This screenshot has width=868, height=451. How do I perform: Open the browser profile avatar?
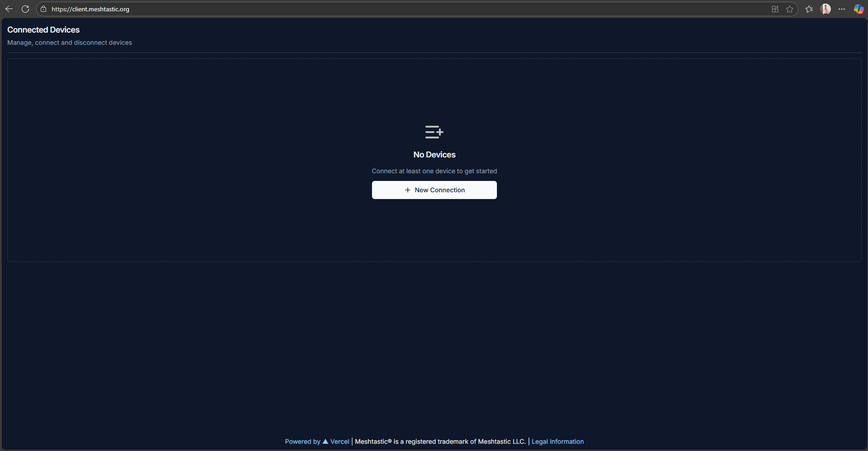click(x=825, y=9)
